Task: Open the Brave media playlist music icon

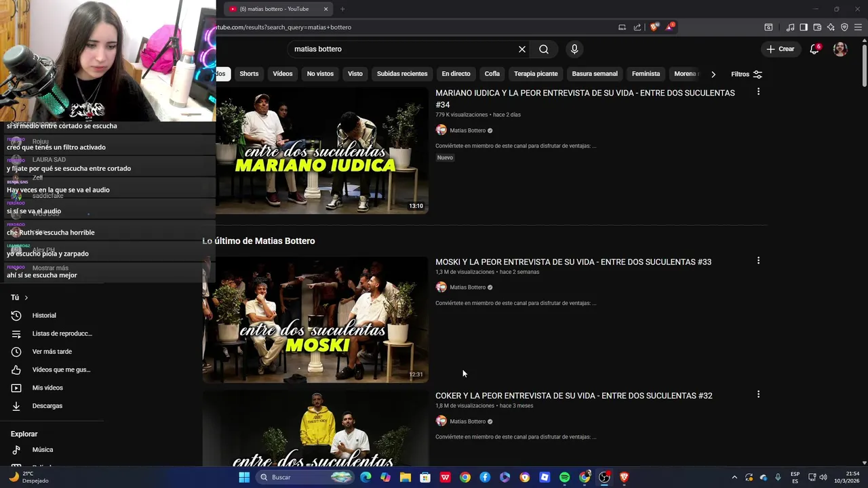Action: [790, 27]
